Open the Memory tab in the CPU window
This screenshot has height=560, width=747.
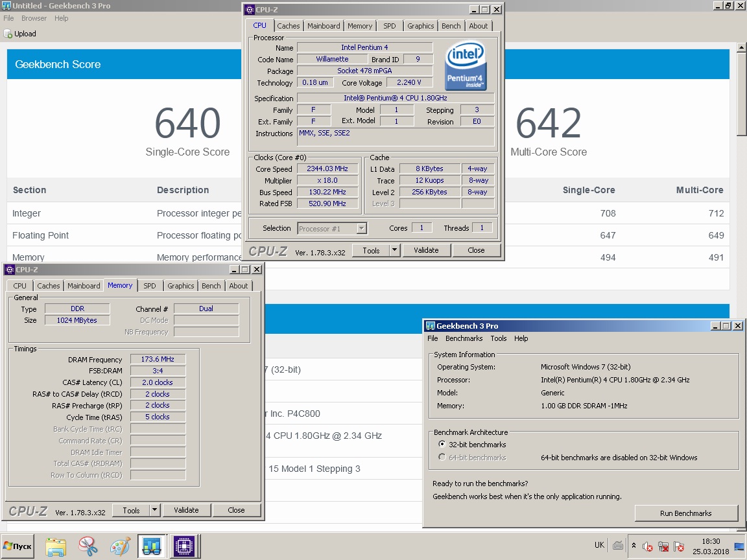pyautogui.click(x=359, y=26)
